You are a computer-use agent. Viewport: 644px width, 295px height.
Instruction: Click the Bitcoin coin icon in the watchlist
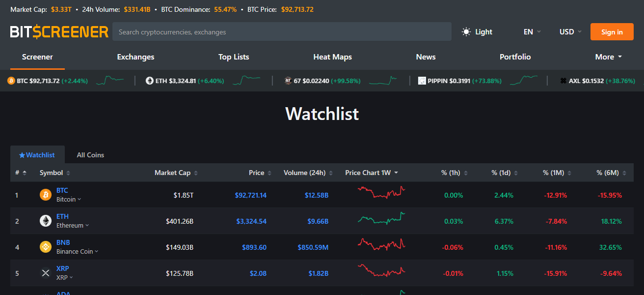point(45,194)
